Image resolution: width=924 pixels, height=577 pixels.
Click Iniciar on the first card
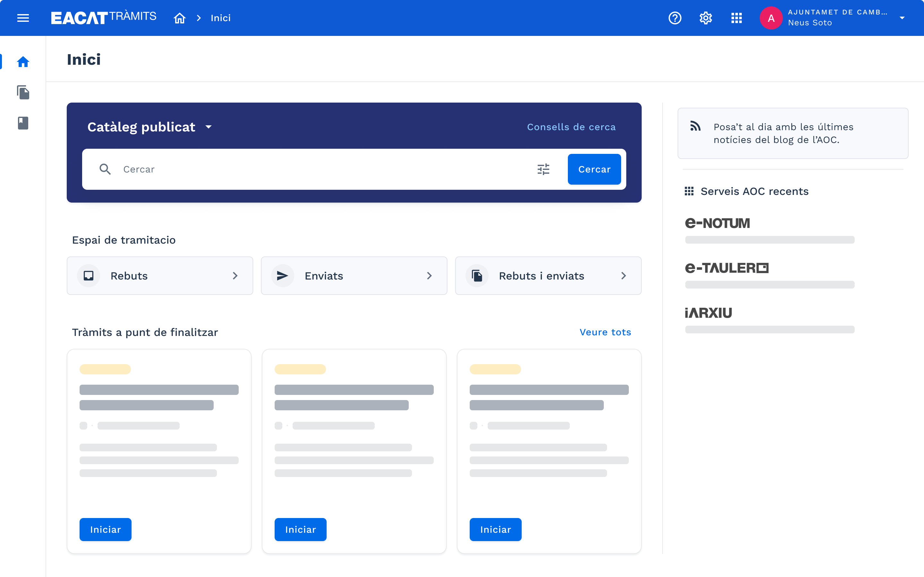pos(105,529)
